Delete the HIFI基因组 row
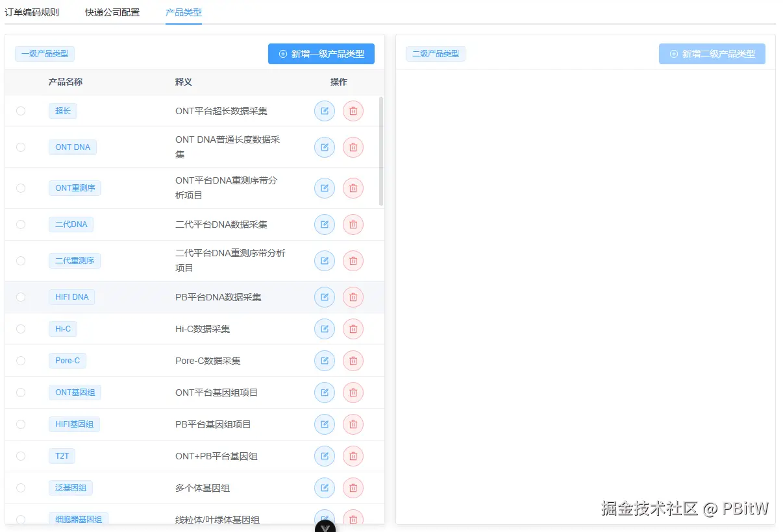This screenshot has height=532, width=783. (353, 424)
